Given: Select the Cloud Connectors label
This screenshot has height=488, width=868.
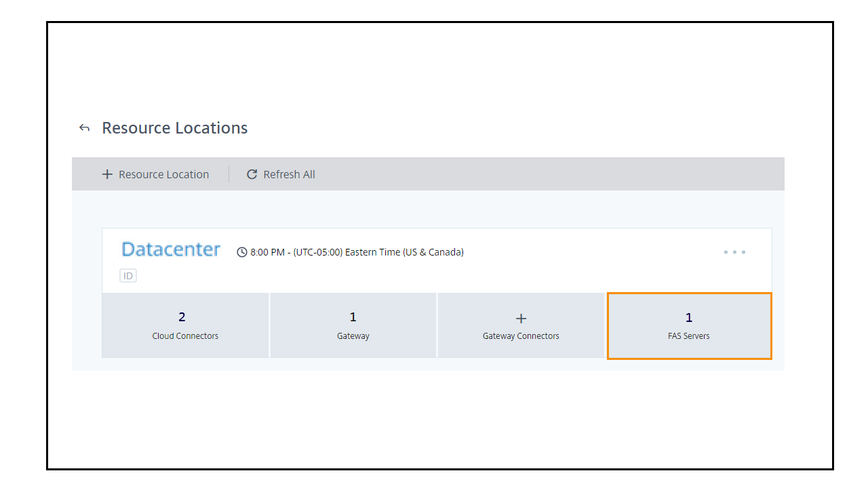Looking at the screenshot, I should (185, 336).
